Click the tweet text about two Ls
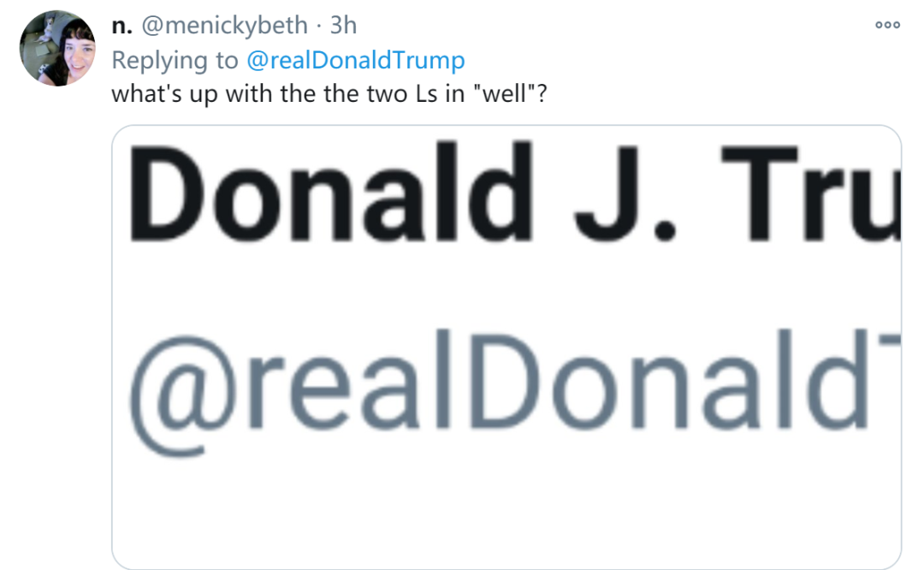The height and width of the screenshot is (570, 924). click(x=329, y=92)
